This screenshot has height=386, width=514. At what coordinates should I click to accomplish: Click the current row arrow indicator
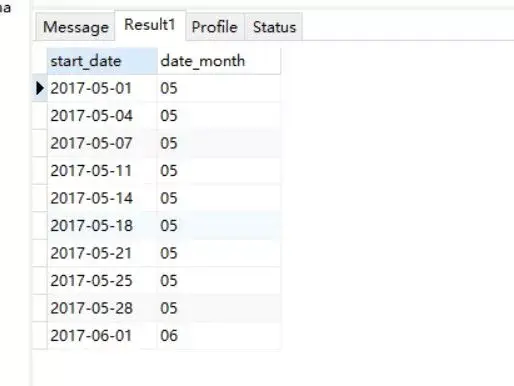pyautogui.click(x=40, y=88)
